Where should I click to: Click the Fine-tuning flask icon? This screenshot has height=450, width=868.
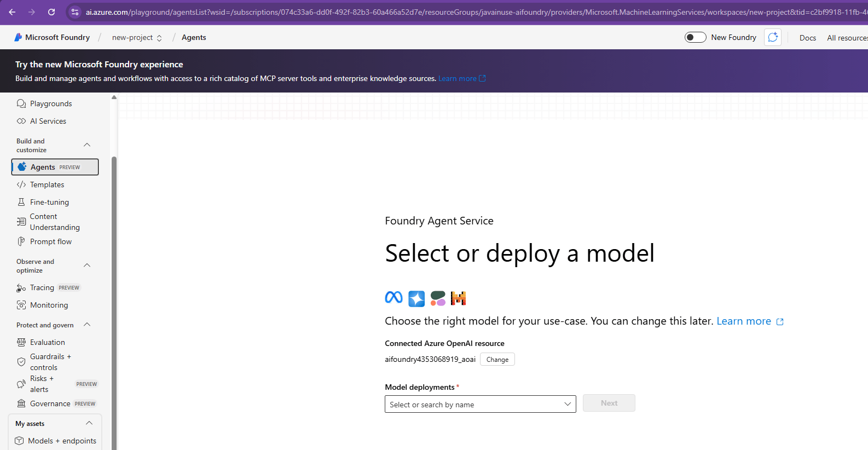(x=21, y=202)
